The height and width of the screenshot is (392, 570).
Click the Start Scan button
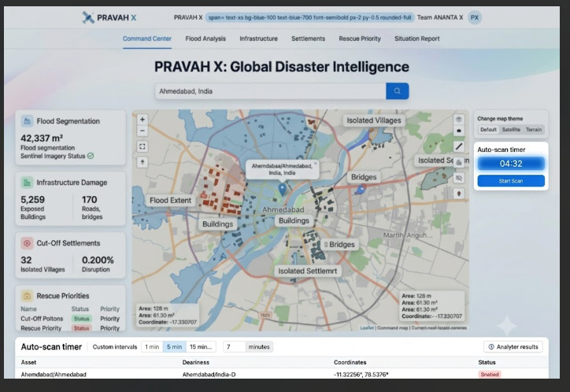(x=511, y=180)
